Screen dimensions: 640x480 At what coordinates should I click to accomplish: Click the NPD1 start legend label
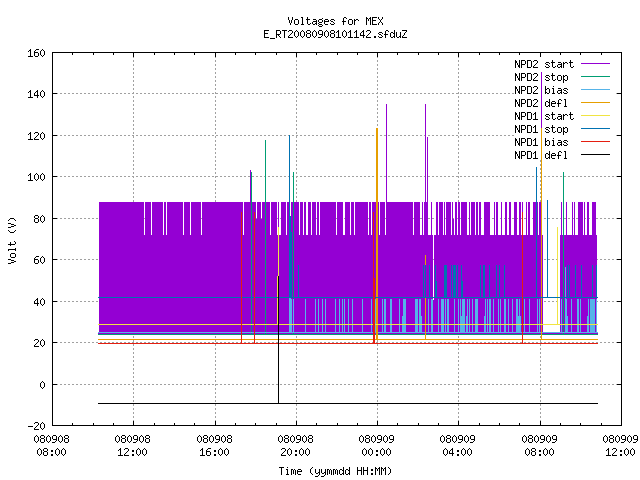pyautogui.click(x=544, y=116)
